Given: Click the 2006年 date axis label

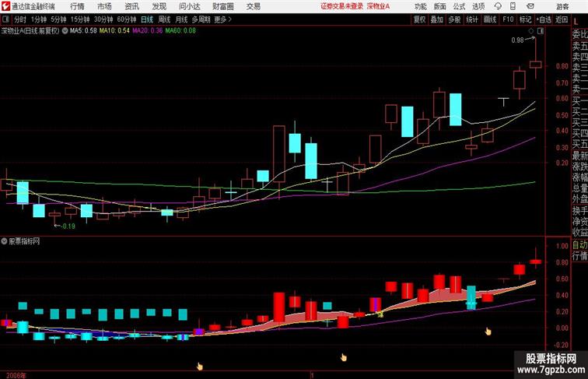Looking at the screenshot, I should tap(16, 375).
